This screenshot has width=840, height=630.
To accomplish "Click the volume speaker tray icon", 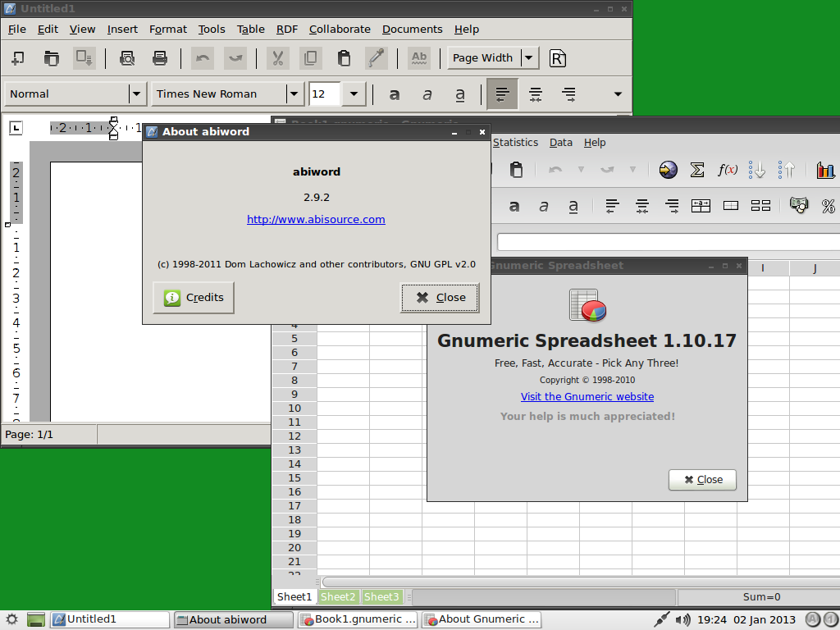I will click(x=682, y=620).
